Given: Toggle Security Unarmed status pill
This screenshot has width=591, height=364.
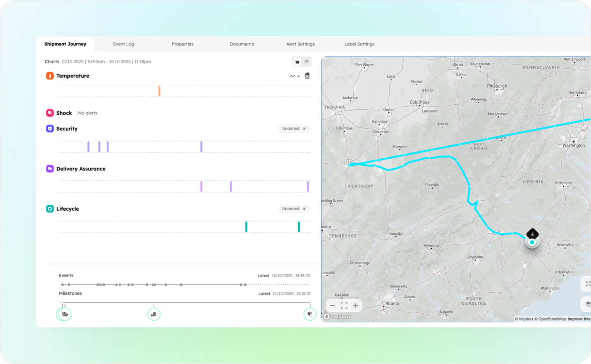Looking at the screenshot, I should pyautogui.click(x=294, y=128).
